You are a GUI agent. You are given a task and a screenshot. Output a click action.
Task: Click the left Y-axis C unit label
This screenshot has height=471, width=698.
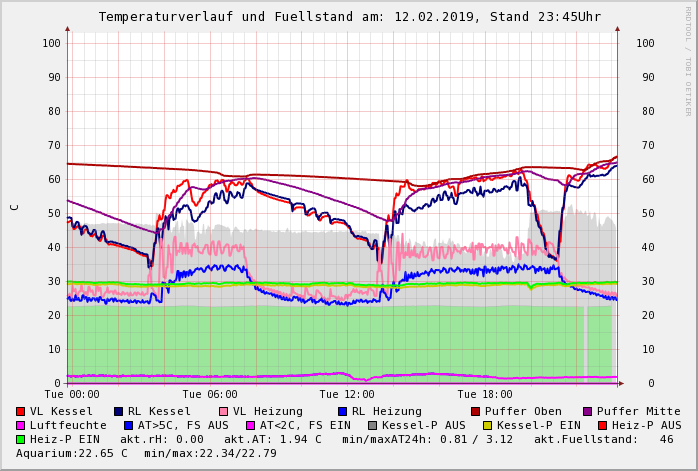[14, 207]
